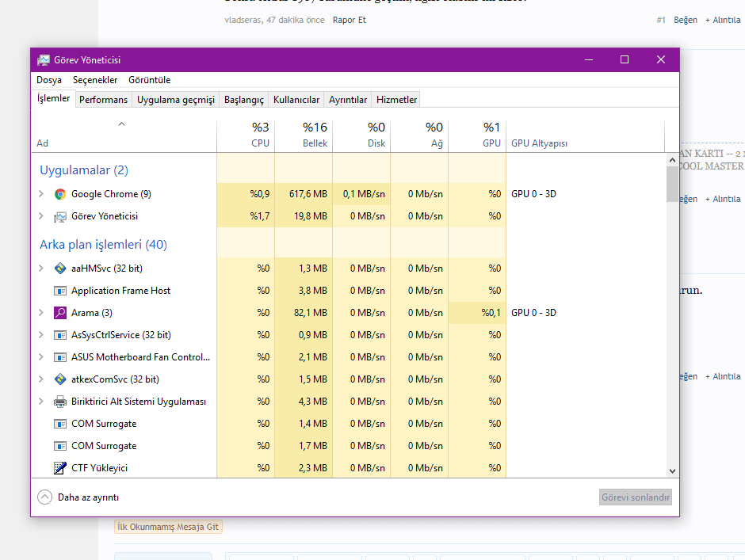Expand the Biriktirici Alt Sistemi Uygulaması row
Image resolution: width=745 pixels, height=560 pixels.
[41, 402]
